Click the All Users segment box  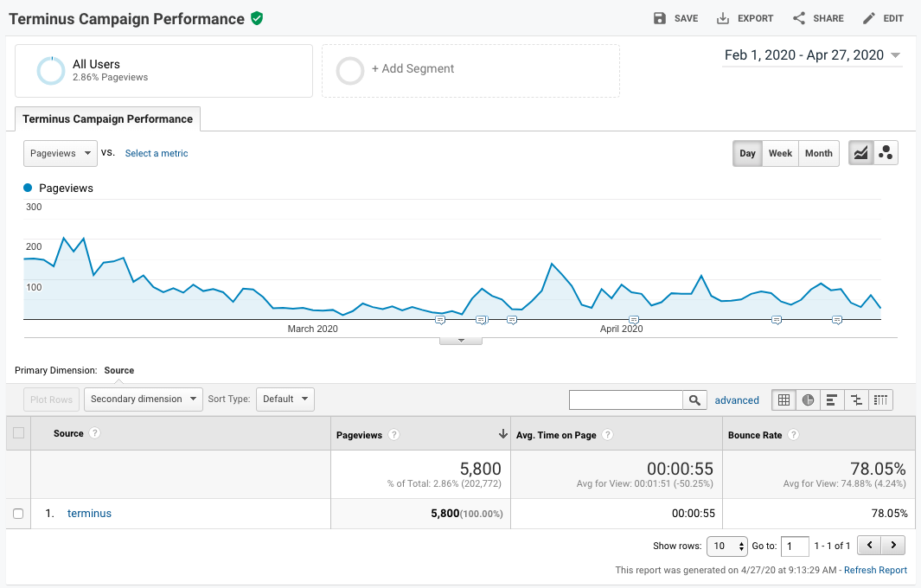click(163, 71)
